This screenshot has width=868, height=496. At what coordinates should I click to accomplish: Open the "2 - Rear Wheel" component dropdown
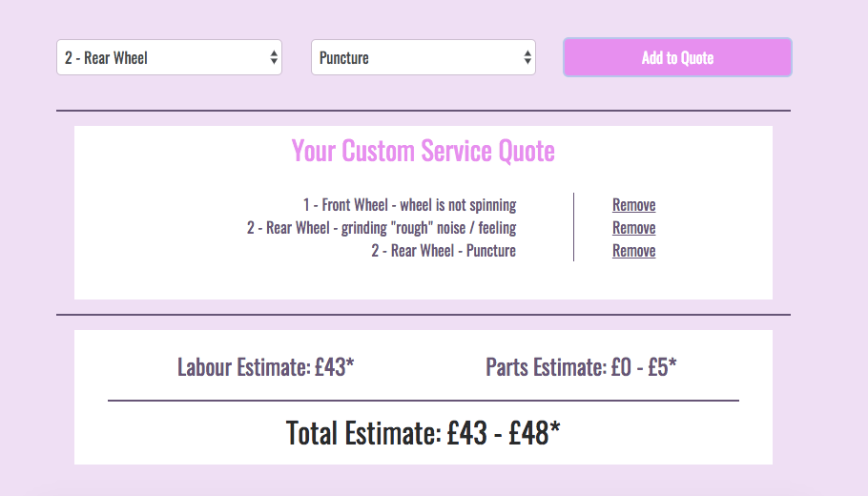click(169, 57)
